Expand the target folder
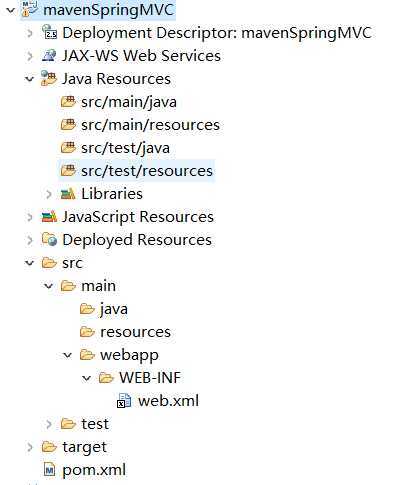The width and height of the screenshot is (415, 485). tap(30, 447)
